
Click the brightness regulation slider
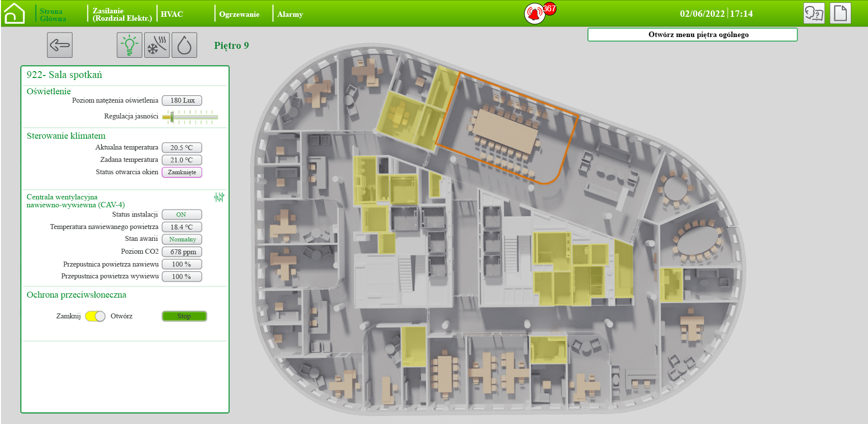coord(190,117)
